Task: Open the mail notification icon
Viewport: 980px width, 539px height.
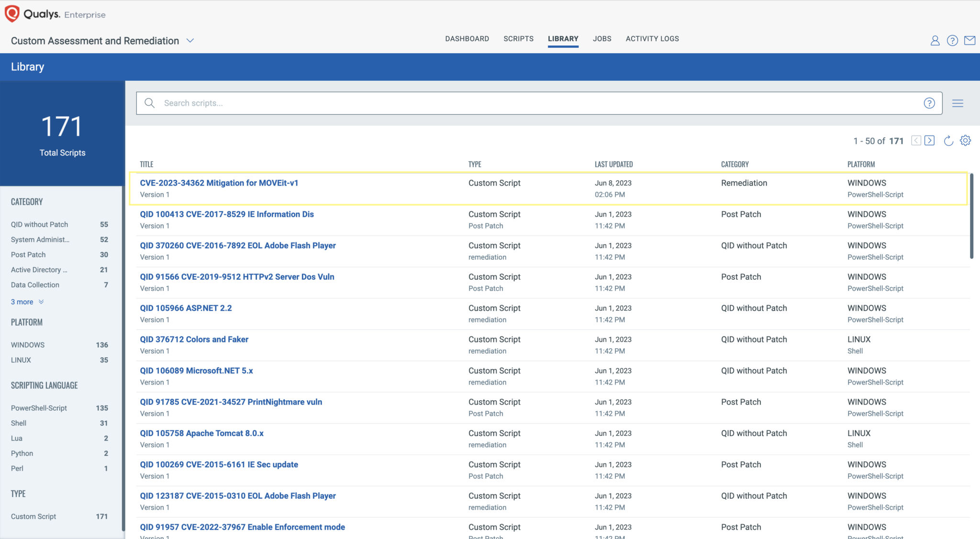Action: point(970,41)
